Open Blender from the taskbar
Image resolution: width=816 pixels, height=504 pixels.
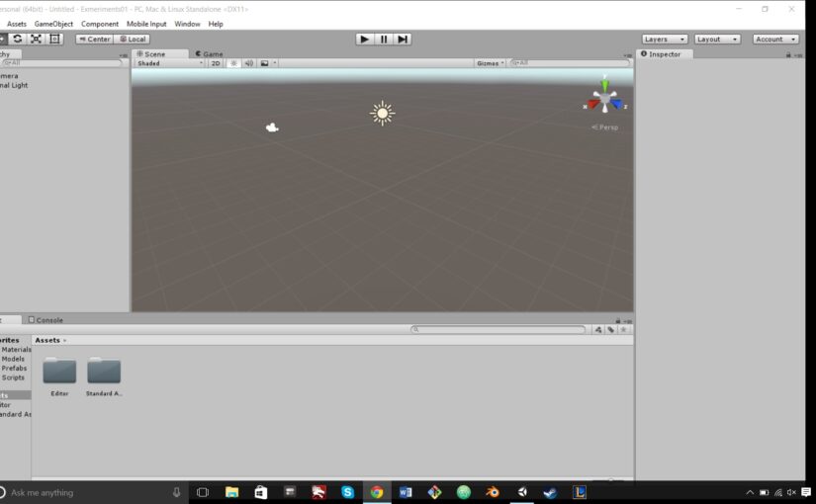click(493, 492)
